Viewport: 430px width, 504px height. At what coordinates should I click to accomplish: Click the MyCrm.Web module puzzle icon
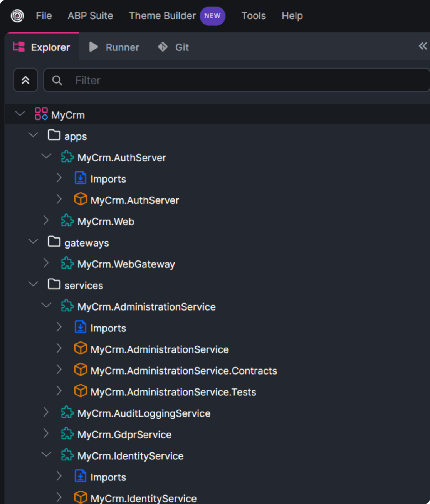tap(67, 220)
